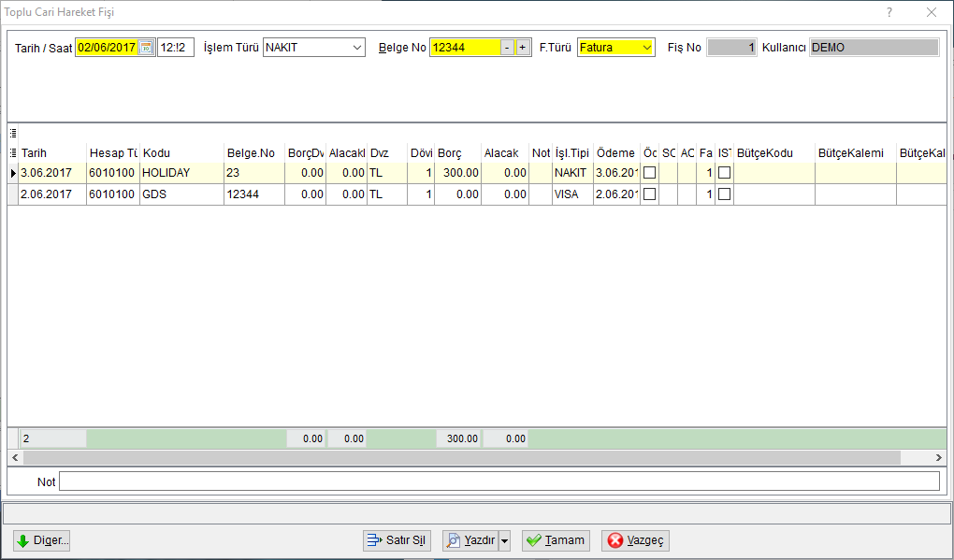Select the GDS code cell

tap(182, 194)
